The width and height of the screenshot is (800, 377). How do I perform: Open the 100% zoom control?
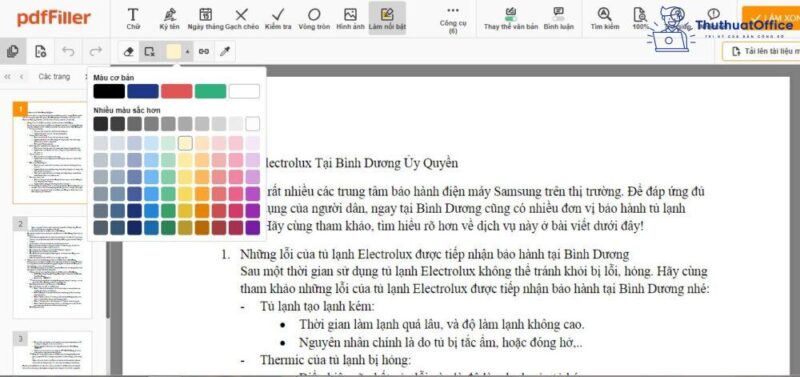pos(640,18)
